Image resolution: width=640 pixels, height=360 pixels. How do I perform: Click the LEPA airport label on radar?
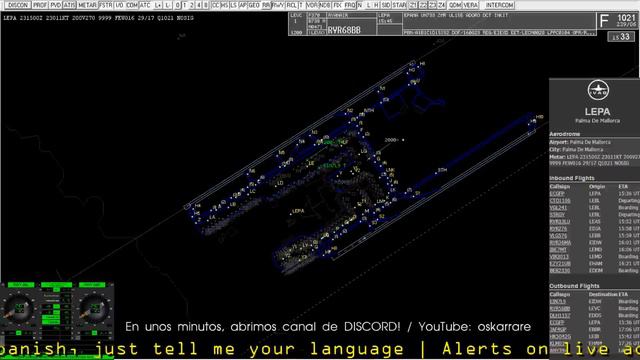click(x=298, y=211)
